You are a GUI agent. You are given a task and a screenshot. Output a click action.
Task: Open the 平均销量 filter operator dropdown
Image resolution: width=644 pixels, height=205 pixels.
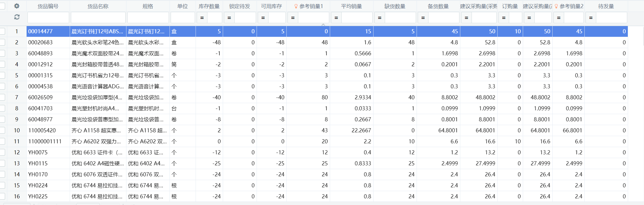click(x=336, y=18)
